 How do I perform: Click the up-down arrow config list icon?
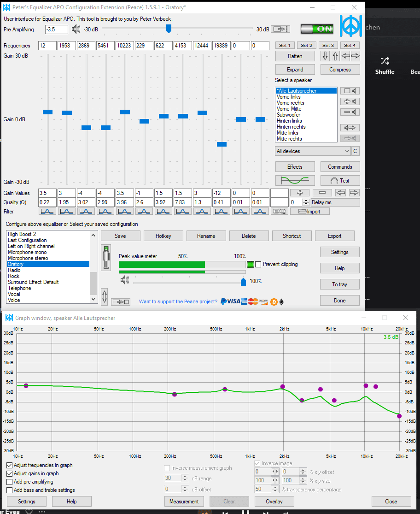coord(105,297)
